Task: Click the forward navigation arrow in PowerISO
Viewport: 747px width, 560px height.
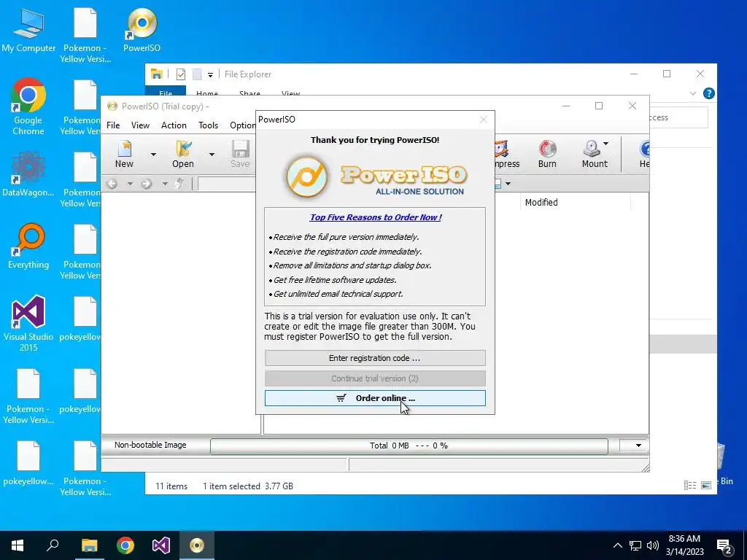Action: coord(146,183)
